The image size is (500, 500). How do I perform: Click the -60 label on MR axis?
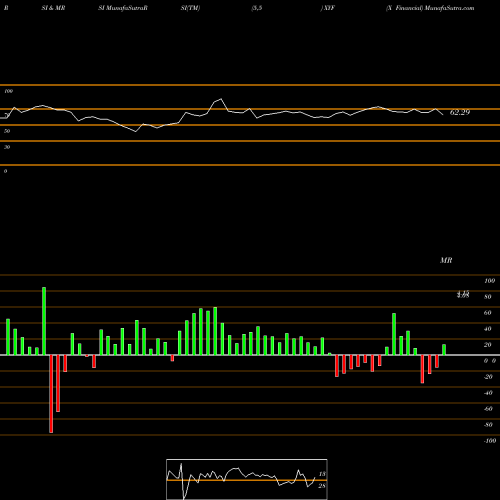pyautogui.click(x=488, y=409)
